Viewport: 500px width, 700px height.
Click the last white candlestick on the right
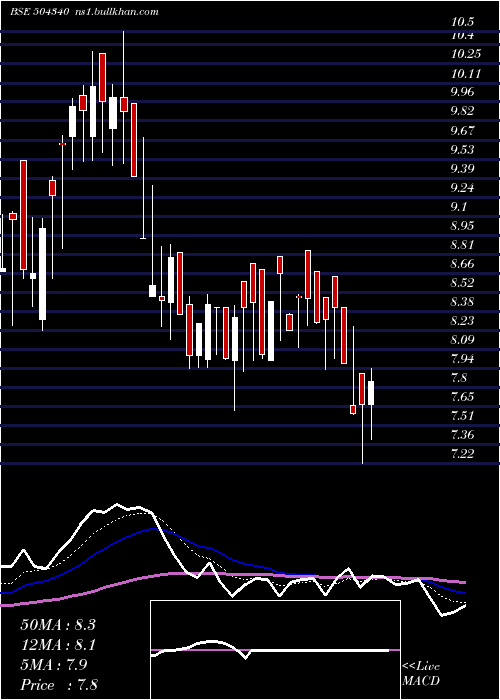click(x=371, y=393)
